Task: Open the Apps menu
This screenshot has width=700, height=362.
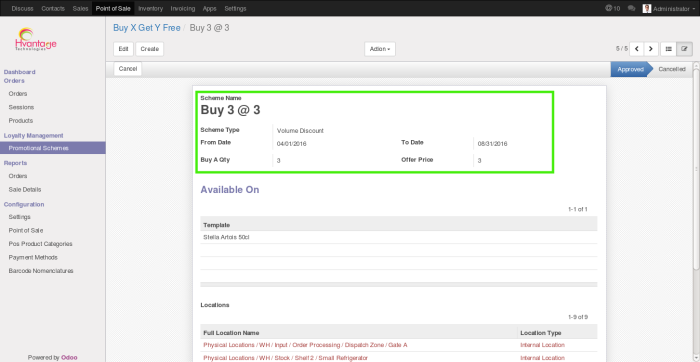Action: 209,8
